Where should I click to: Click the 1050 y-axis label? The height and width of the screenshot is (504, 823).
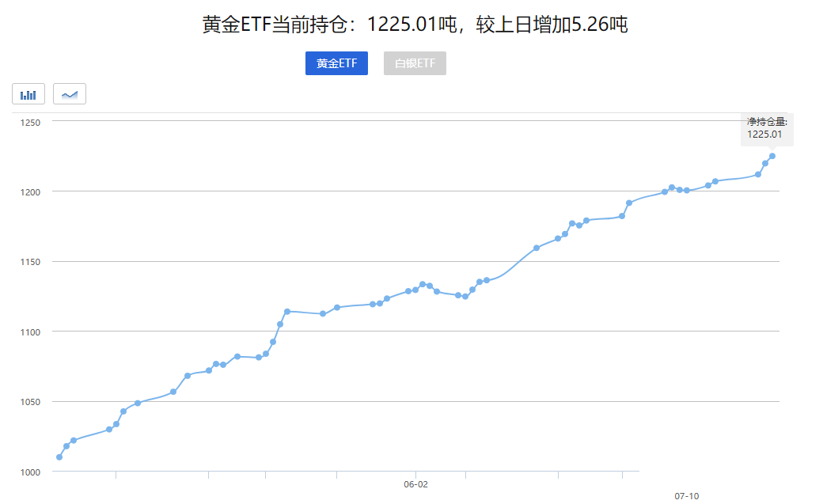point(30,402)
